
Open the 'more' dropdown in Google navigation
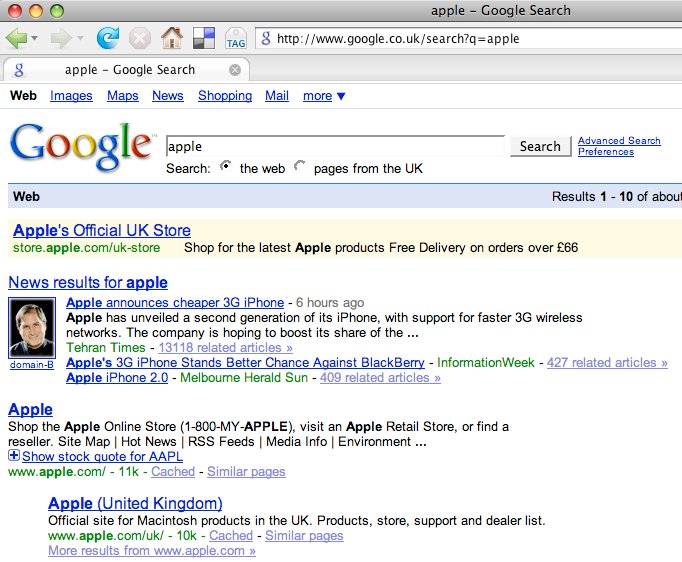pos(324,96)
